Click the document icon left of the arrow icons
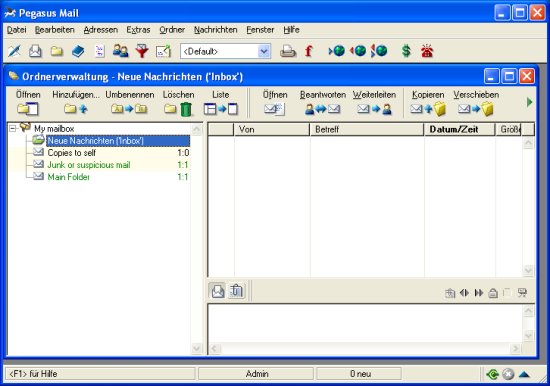Screen dimensions: 550x386 coord(450,293)
